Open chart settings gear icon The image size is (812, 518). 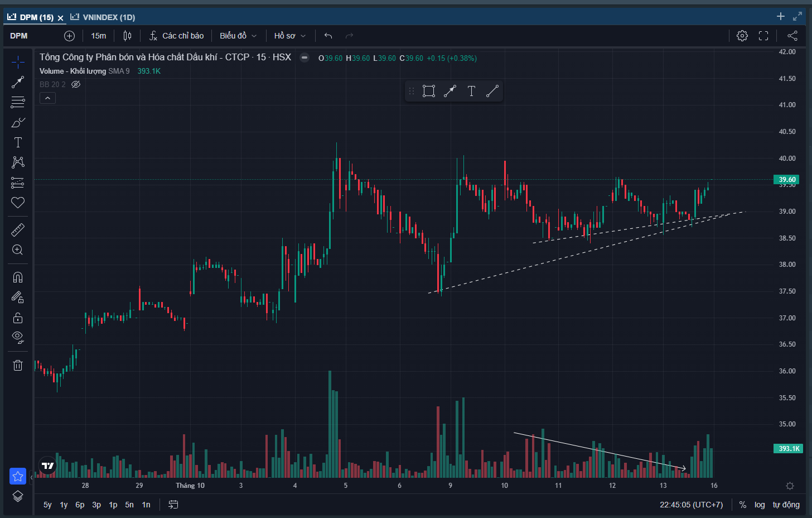(742, 36)
